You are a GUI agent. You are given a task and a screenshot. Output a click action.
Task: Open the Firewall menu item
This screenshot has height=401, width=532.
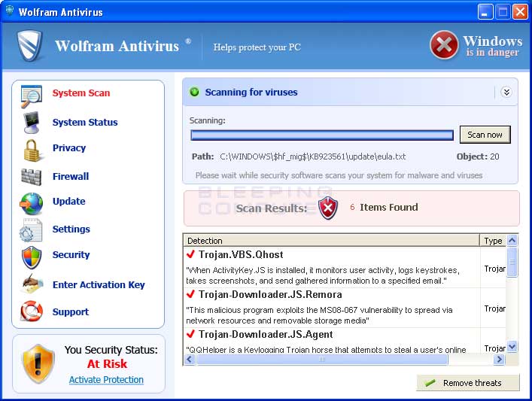(x=71, y=177)
